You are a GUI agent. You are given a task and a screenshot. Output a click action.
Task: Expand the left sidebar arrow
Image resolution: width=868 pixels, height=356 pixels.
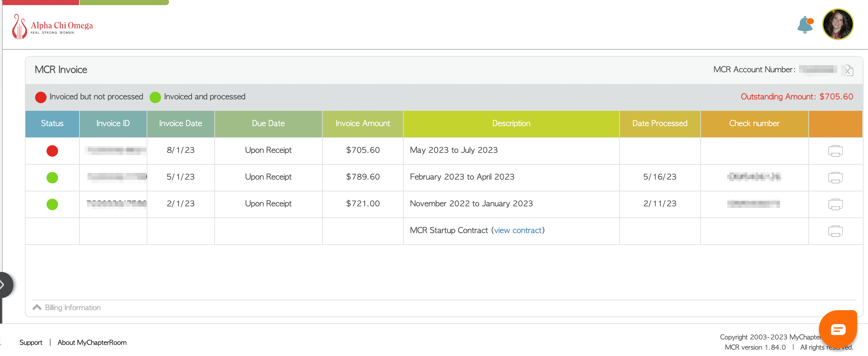click(x=4, y=285)
